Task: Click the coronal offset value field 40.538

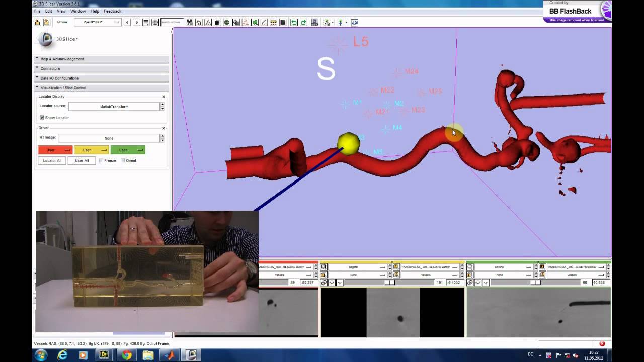Action: (x=600, y=283)
